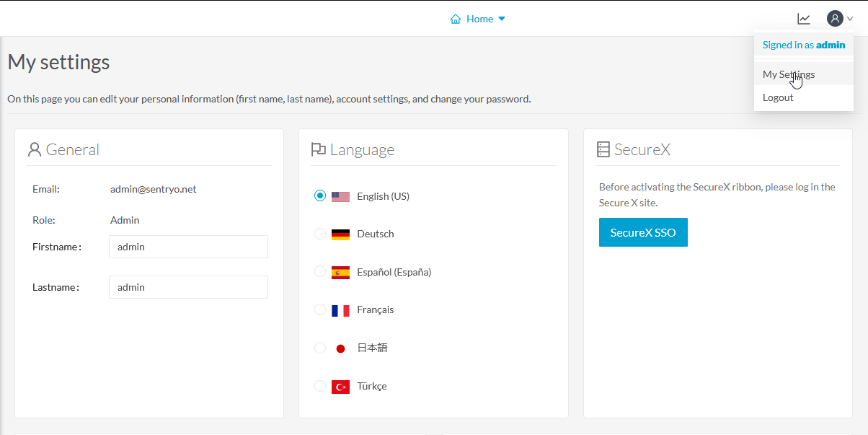Click into the Lastname input field
This screenshot has width=868, height=435.
coord(188,287)
